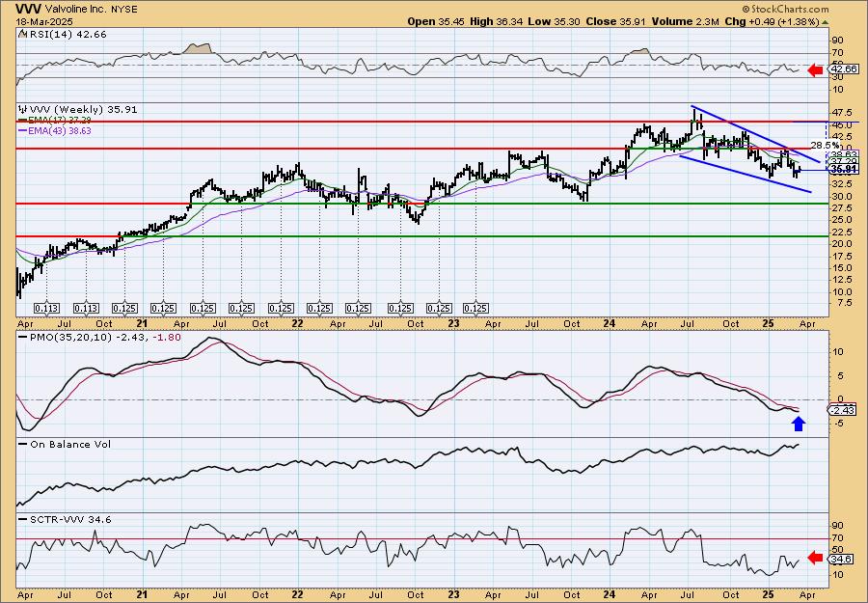Click the Chg +0.49 (+1.38%) value
This screenshot has height=603, width=868.
773,21
